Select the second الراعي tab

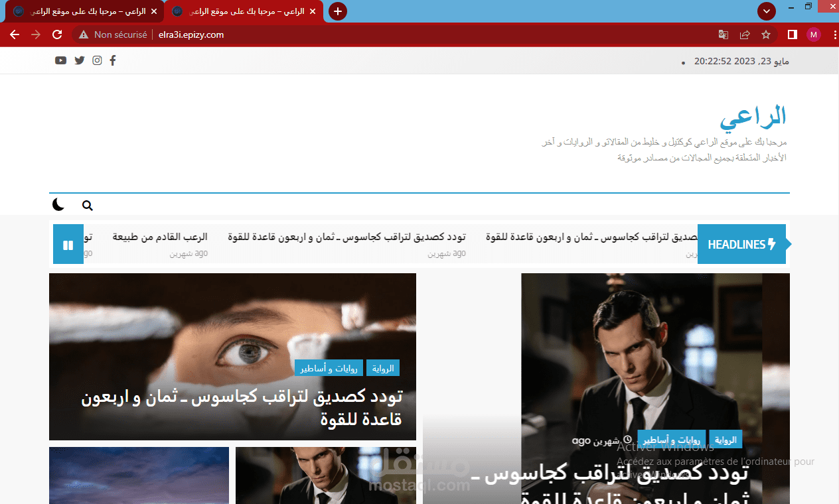(x=244, y=11)
